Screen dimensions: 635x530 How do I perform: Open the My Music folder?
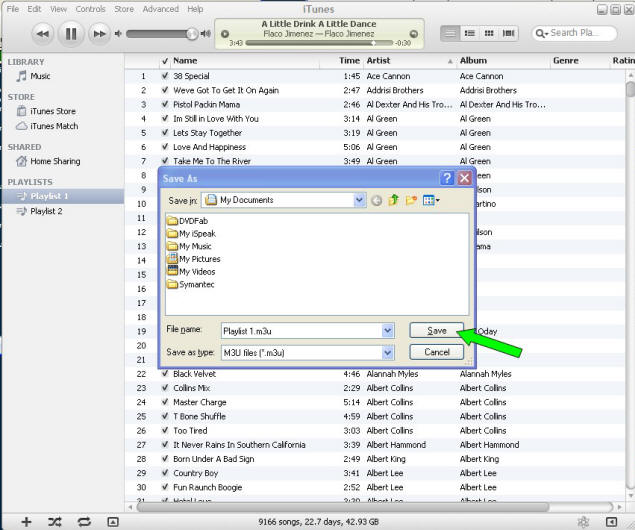(190, 246)
